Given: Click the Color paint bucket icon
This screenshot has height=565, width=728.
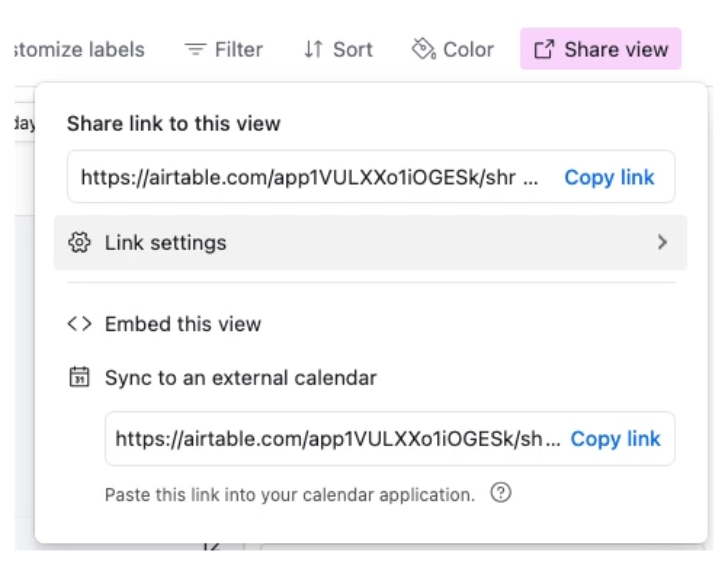Looking at the screenshot, I should coord(423,49).
